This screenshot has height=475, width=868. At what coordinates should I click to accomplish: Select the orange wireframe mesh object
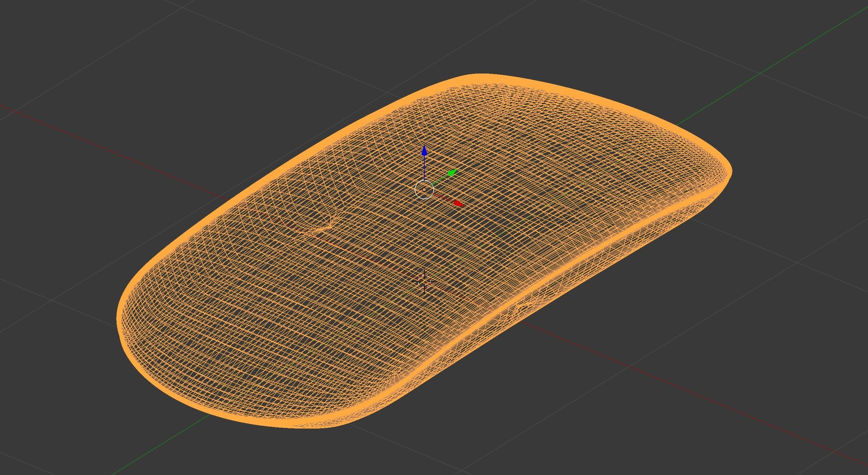pyautogui.click(x=424, y=251)
